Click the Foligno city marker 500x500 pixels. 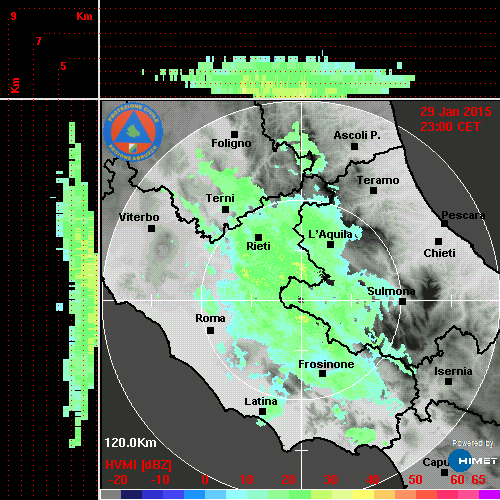[235, 134]
